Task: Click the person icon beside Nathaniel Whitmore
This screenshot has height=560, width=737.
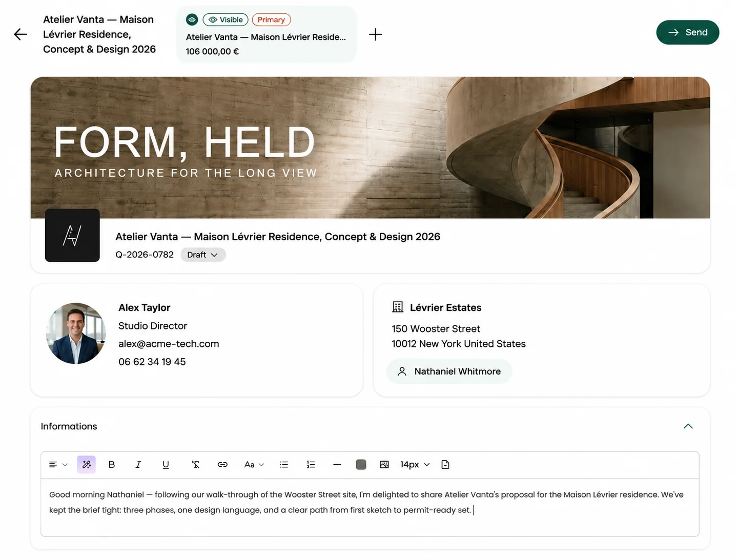Action: [x=402, y=371]
